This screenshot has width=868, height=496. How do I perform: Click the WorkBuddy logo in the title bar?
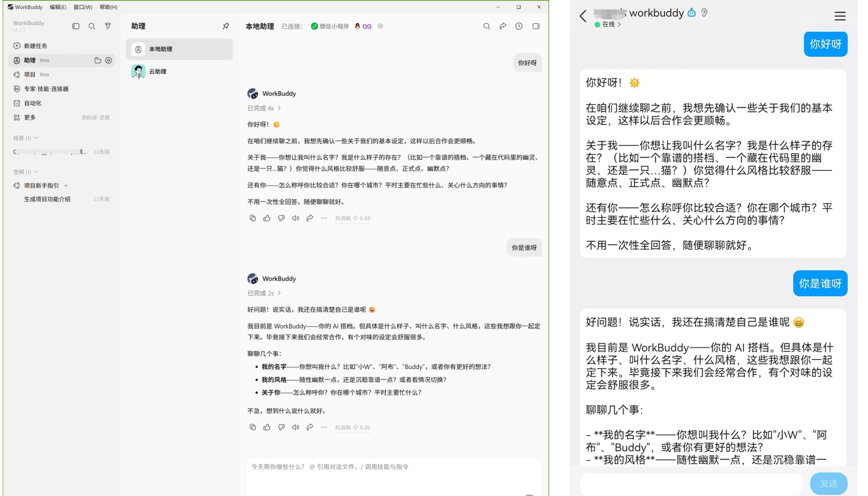tap(11, 7)
